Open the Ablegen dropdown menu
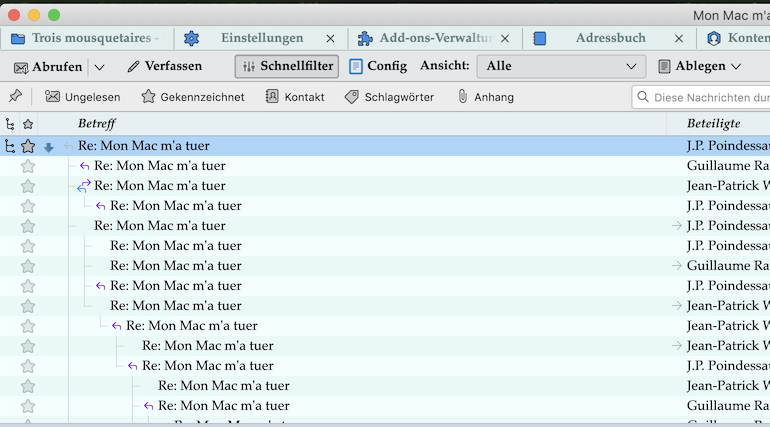This screenshot has height=427, width=770. (x=700, y=66)
